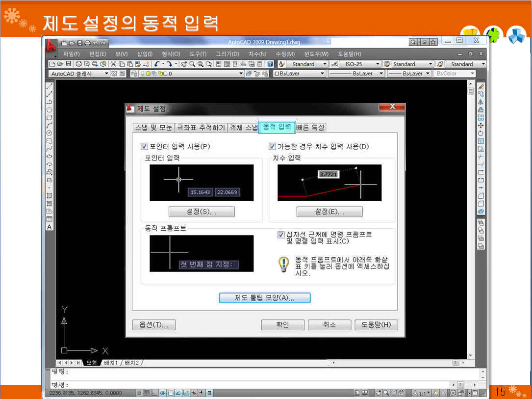Open the AutoCAD 클래식 workspace dropdown
This screenshot has width=532, height=399.
pyautogui.click(x=106, y=74)
